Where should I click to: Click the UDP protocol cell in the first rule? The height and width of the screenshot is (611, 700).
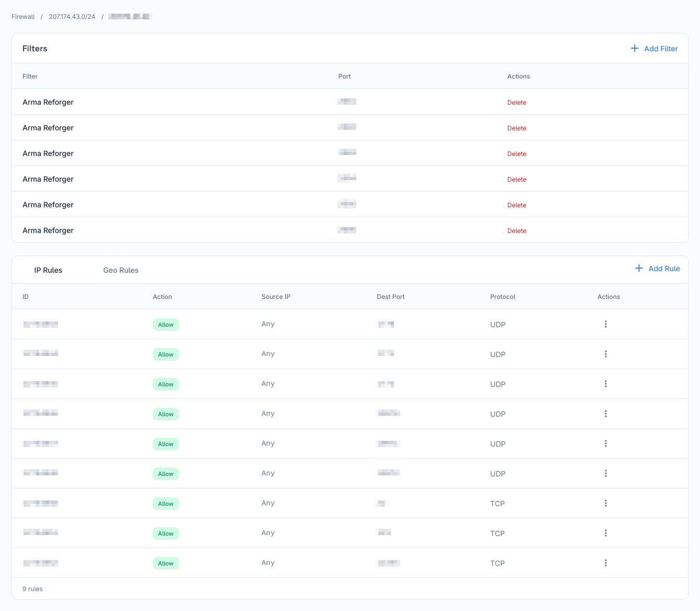pyautogui.click(x=498, y=325)
